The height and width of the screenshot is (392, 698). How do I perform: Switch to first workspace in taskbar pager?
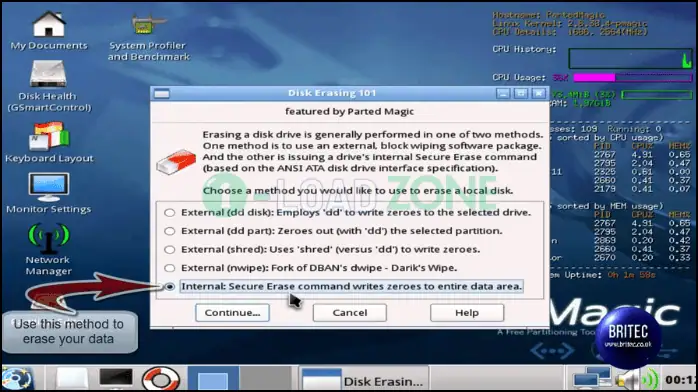click(213, 379)
